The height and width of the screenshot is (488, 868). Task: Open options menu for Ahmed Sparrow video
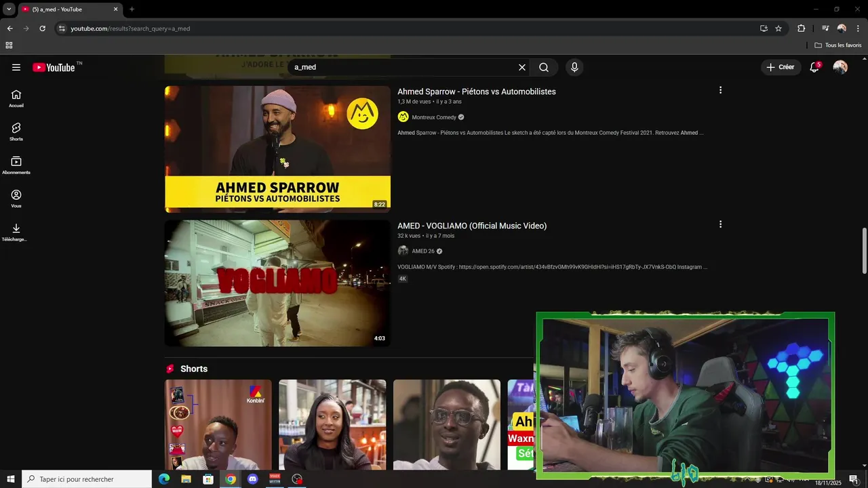point(720,90)
